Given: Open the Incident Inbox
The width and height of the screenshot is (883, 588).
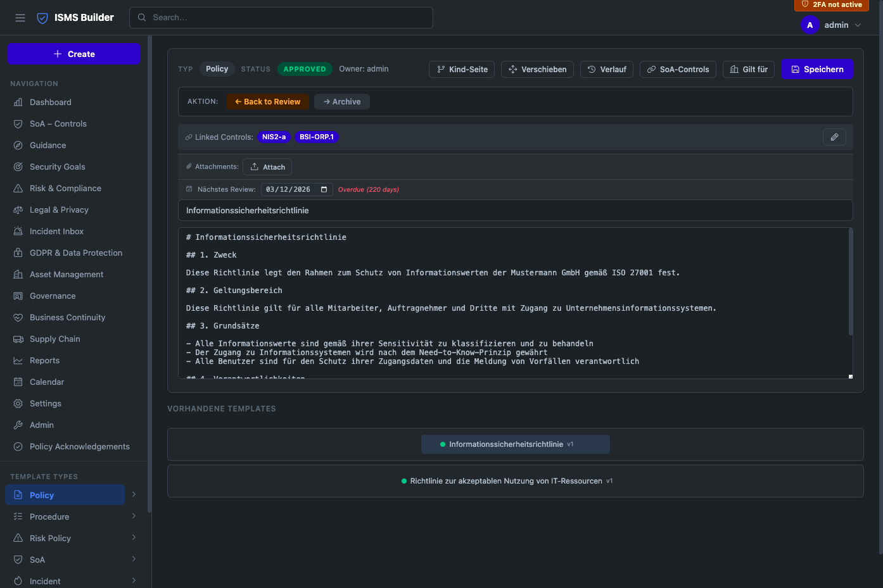Looking at the screenshot, I should pyautogui.click(x=75, y=232).
